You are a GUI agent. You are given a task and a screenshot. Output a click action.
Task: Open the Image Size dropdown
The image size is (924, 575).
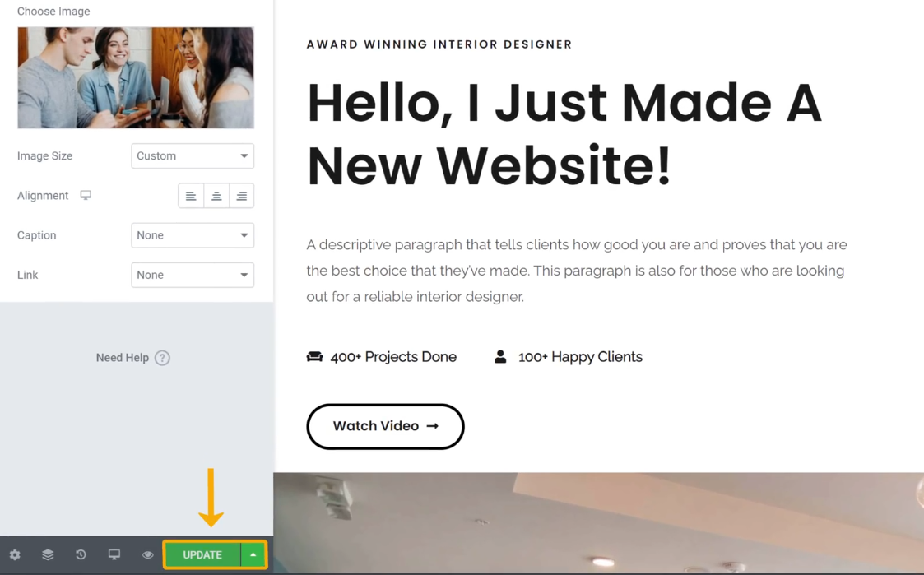pos(193,156)
